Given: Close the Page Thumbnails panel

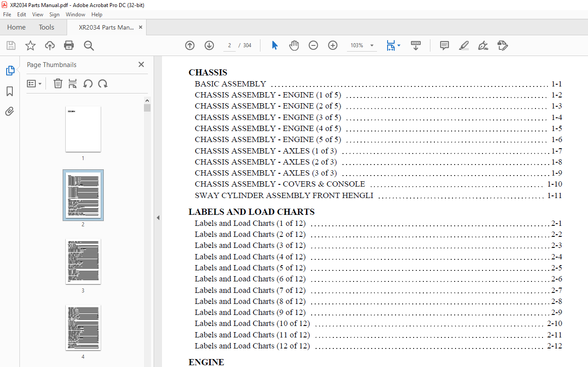Looking at the screenshot, I should (141, 64).
